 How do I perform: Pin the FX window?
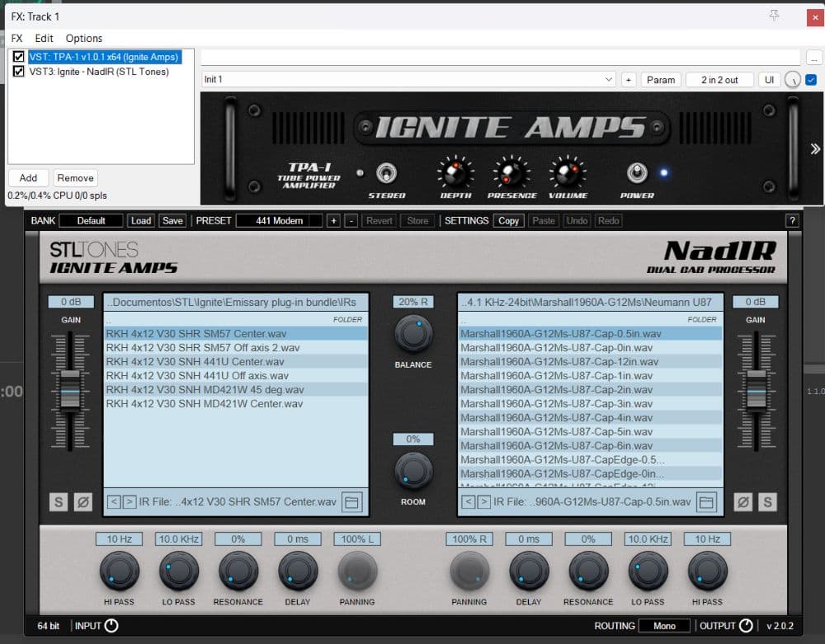(774, 16)
